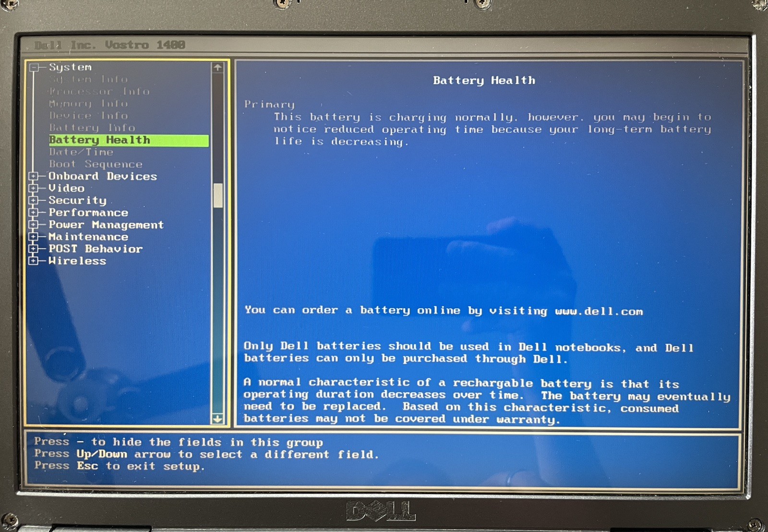Select the System Info entry
The image size is (768, 532).
click(x=88, y=79)
